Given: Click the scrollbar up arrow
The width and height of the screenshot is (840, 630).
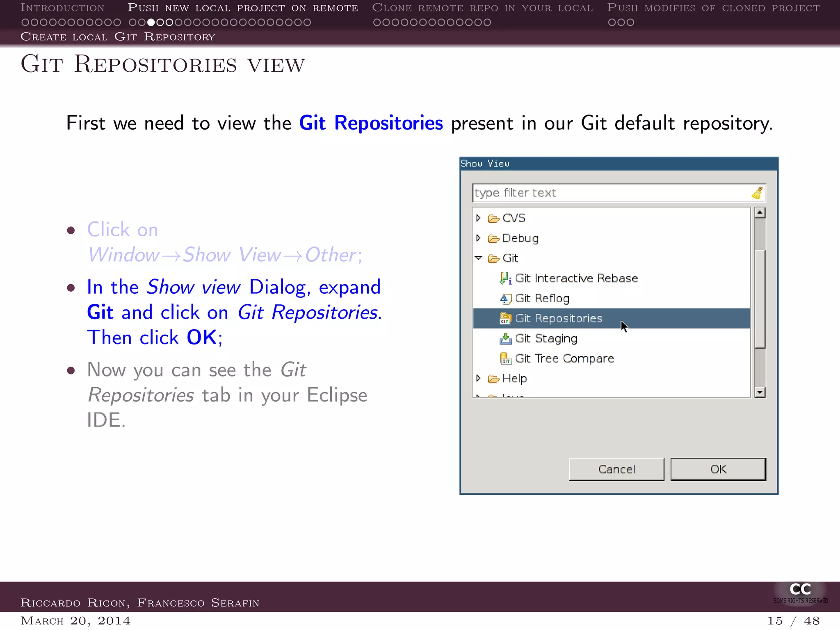Looking at the screenshot, I should click(x=760, y=212).
